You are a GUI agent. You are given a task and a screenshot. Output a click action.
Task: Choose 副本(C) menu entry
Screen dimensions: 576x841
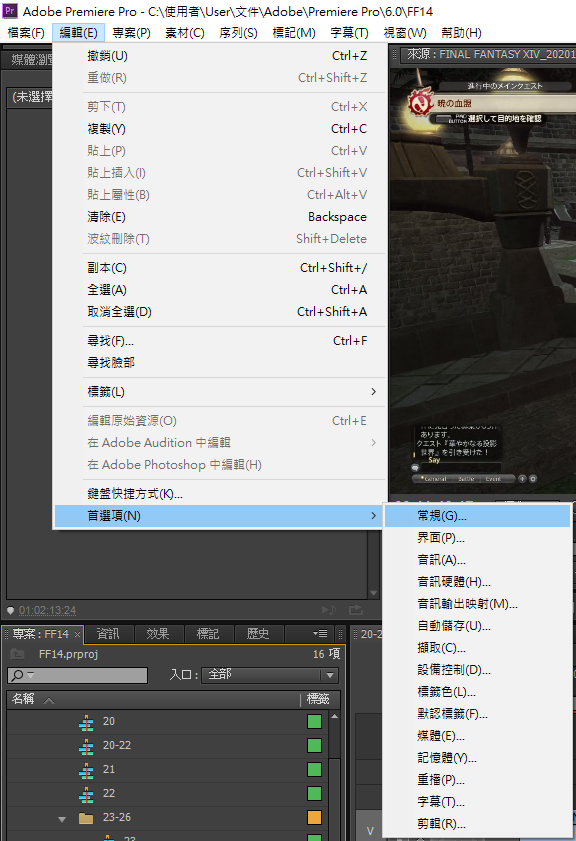click(220, 268)
